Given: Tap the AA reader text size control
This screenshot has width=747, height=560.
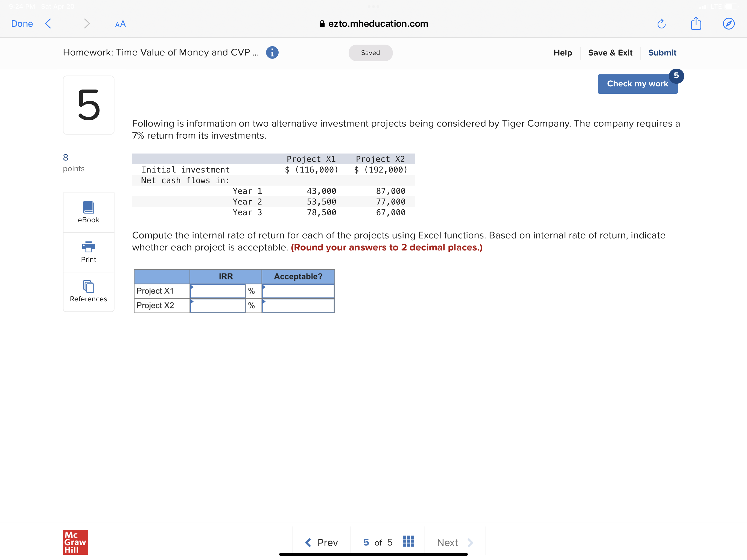Looking at the screenshot, I should tap(120, 24).
